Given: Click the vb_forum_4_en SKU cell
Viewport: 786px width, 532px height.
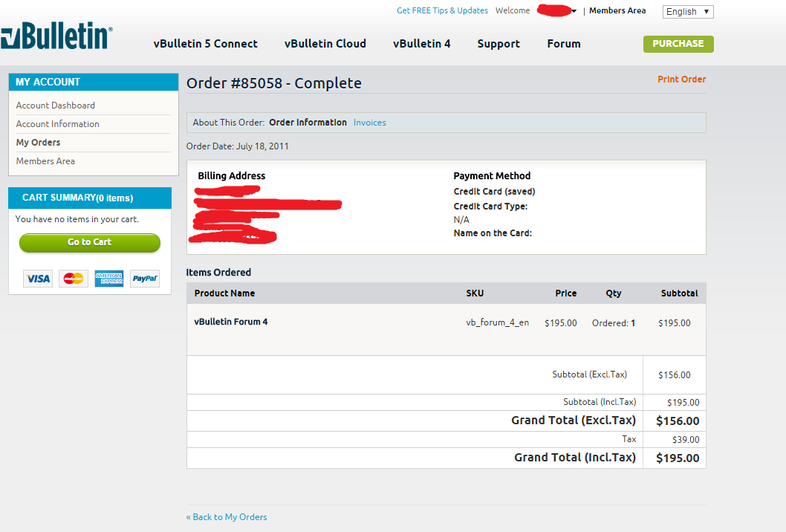Looking at the screenshot, I should 497,322.
